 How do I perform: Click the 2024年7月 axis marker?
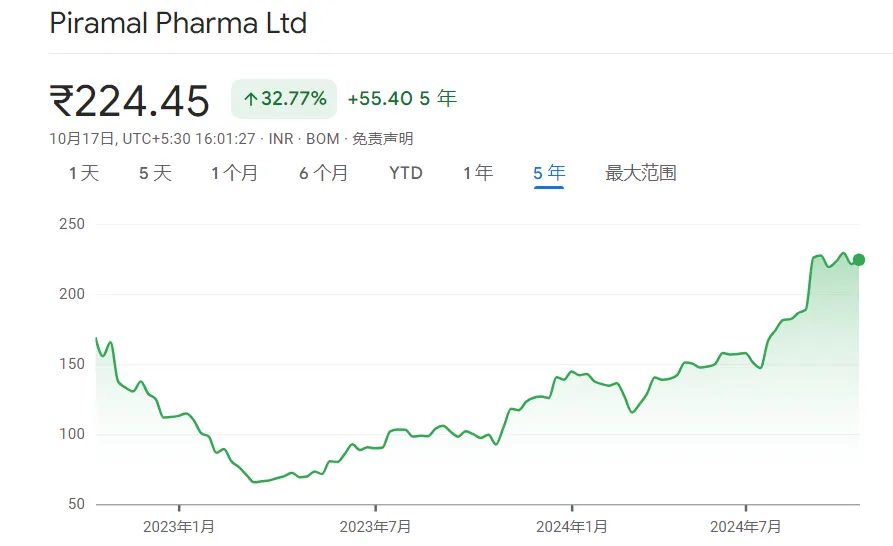tap(746, 525)
